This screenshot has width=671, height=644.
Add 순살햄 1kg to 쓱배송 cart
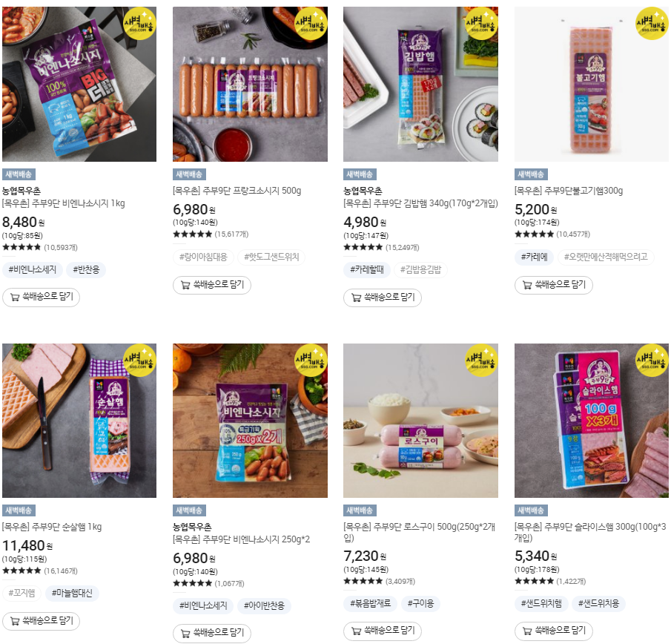[41, 621]
